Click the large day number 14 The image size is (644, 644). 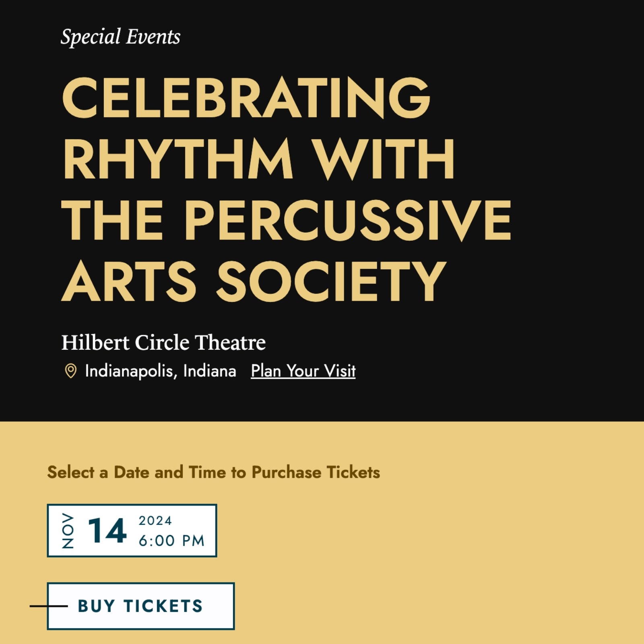pos(107,531)
